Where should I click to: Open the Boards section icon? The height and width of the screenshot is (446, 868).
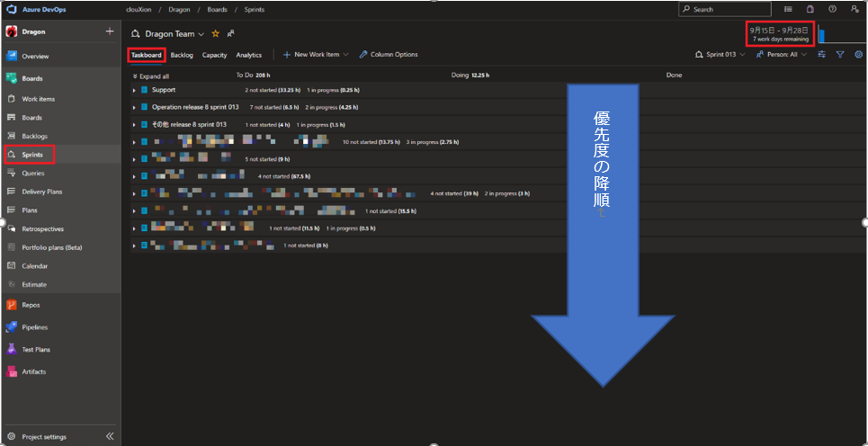click(11, 78)
